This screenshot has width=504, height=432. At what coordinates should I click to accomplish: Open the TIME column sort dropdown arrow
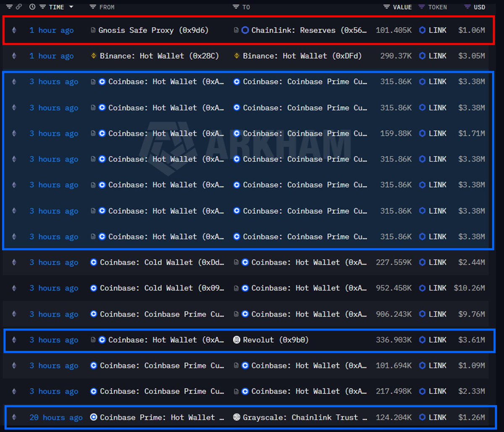(x=71, y=7)
